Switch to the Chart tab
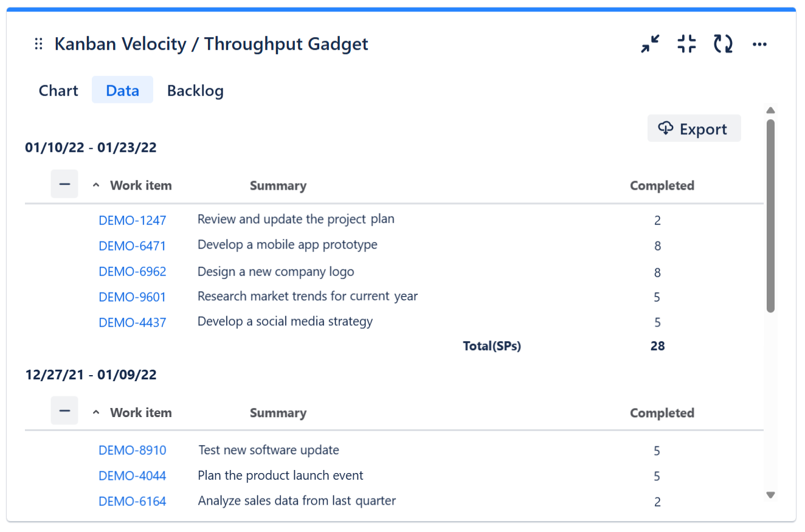The image size is (805, 532). click(x=58, y=90)
